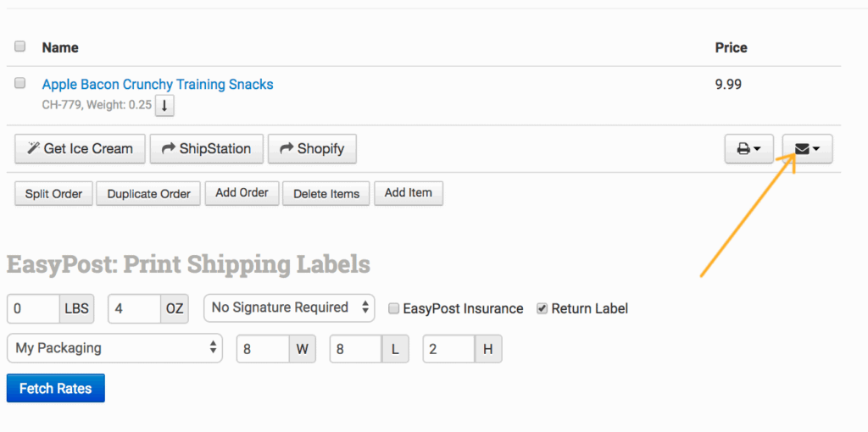
Task: Click the Get Ice Cream button
Action: [80, 149]
